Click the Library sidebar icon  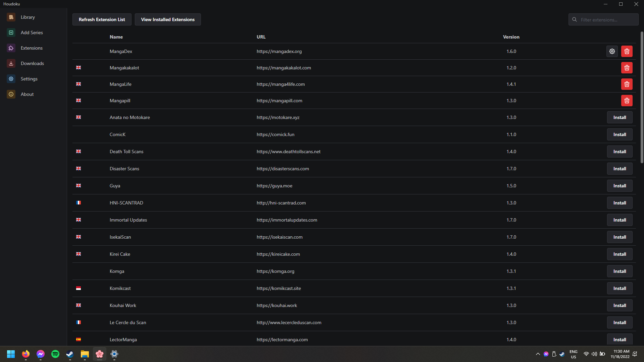(11, 17)
